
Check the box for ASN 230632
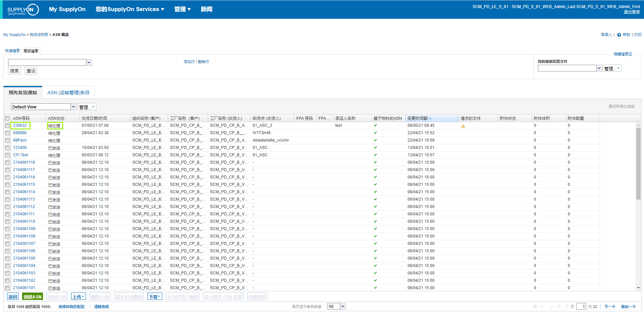click(x=7, y=125)
